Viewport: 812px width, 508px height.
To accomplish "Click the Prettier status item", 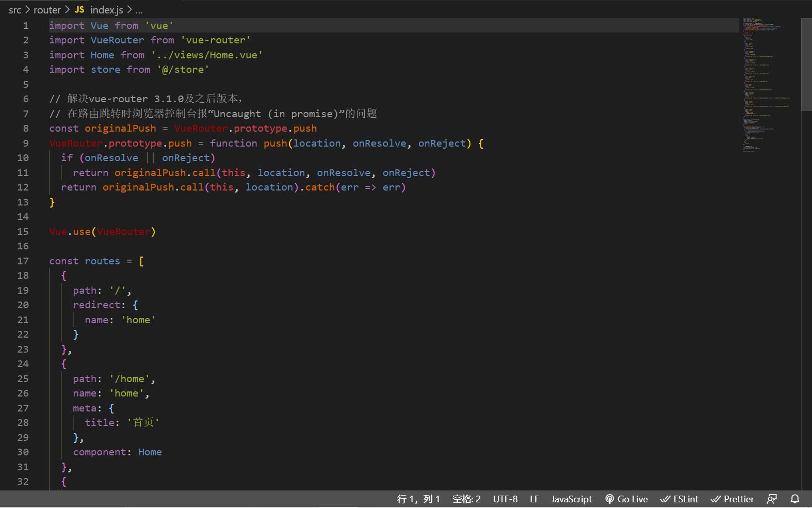I will [x=732, y=499].
